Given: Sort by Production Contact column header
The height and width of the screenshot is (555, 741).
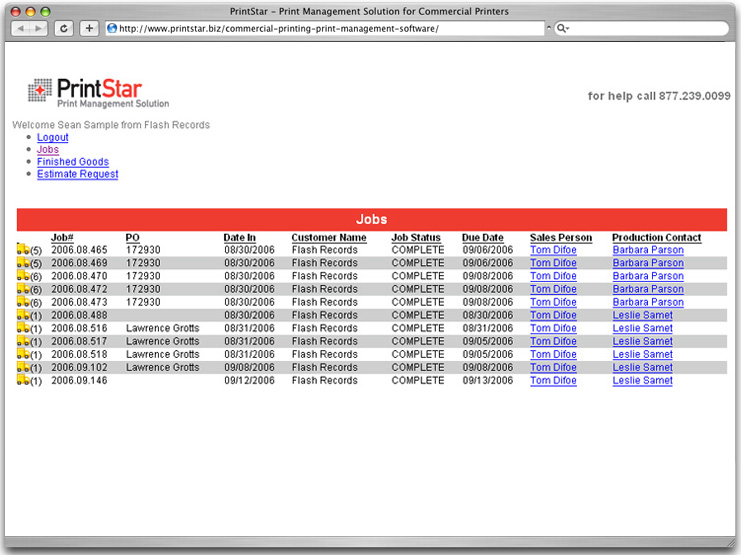Looking at the screenshot, I should (x=656, y=237).
